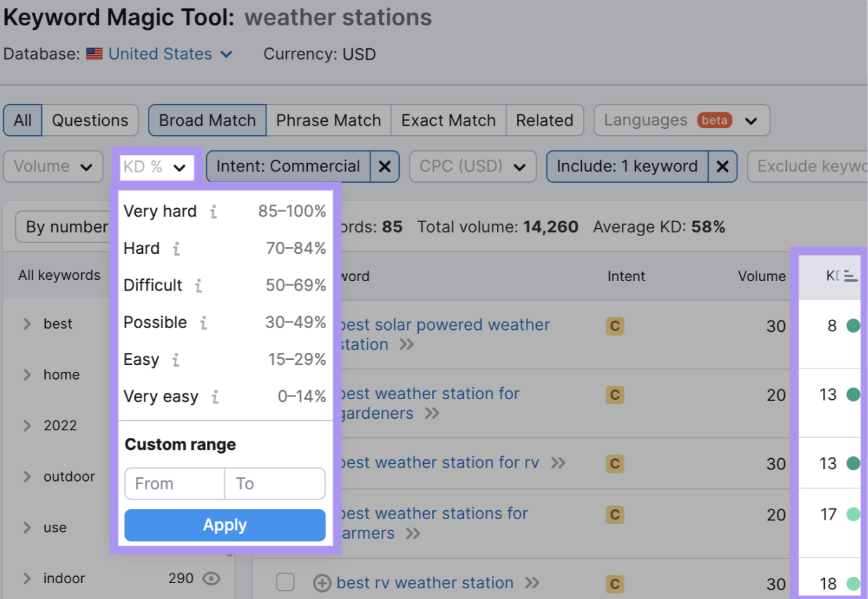
Task: Open the Languages beta dropdown
Action: coord(681,120)
